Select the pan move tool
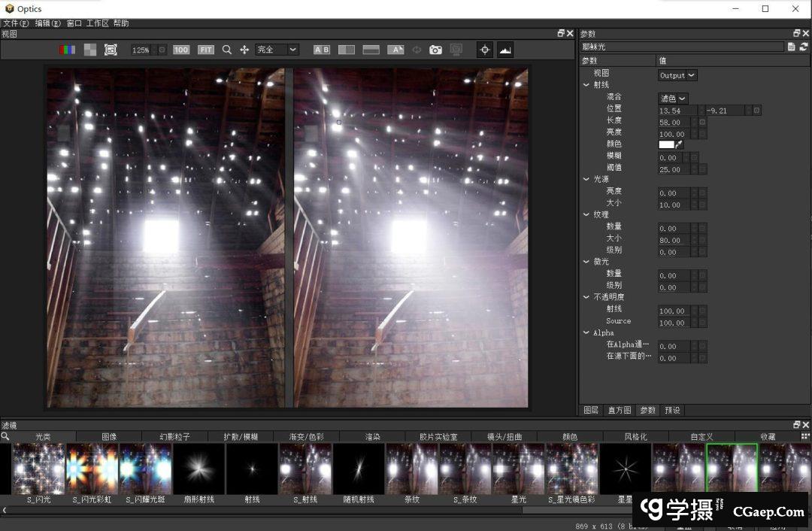 (244, 50)
